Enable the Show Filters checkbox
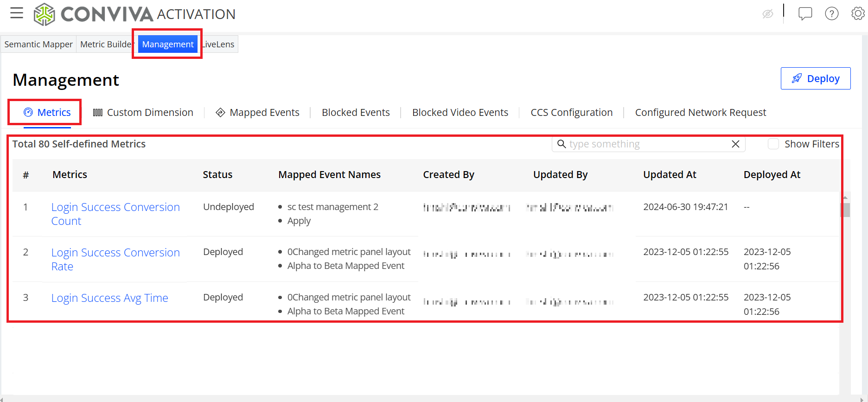The image size is (868, 402). tap(773, 144)
